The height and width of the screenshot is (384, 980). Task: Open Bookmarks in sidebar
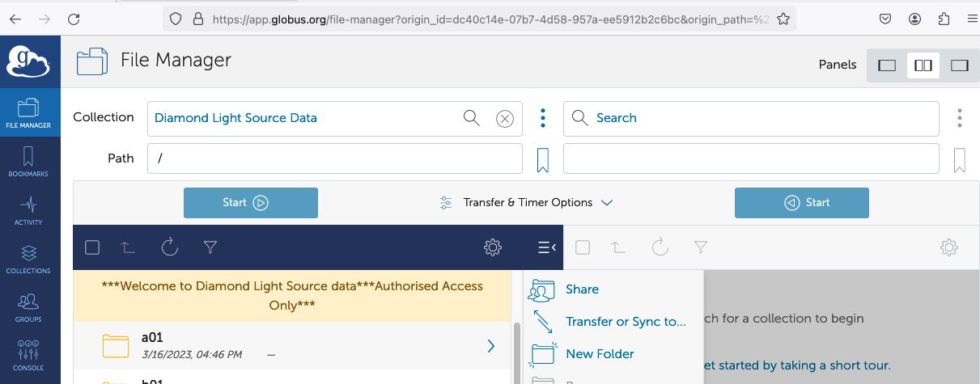pyautogui.click(x=28, y=161)
